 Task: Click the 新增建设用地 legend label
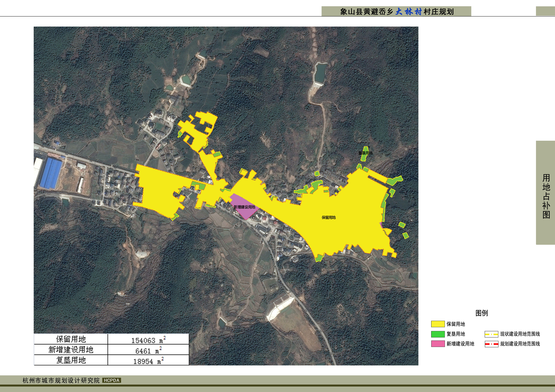coord(460,344)
